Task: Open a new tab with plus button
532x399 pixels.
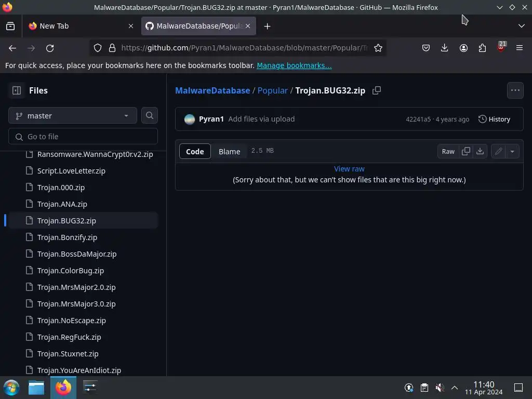Action: (267, 26)
